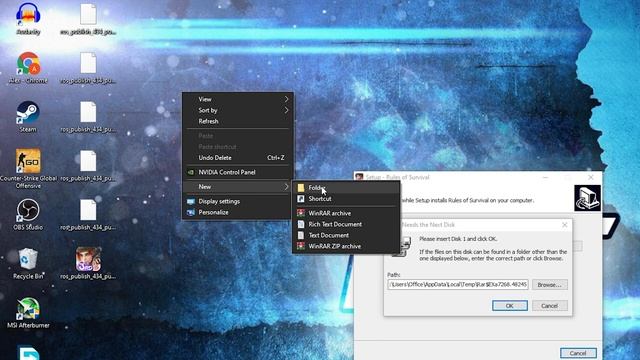Image resolution: width=640 pixels, height=360 pixels.
Task: Expand the New submenu arrow
Action: coord(287,187)
